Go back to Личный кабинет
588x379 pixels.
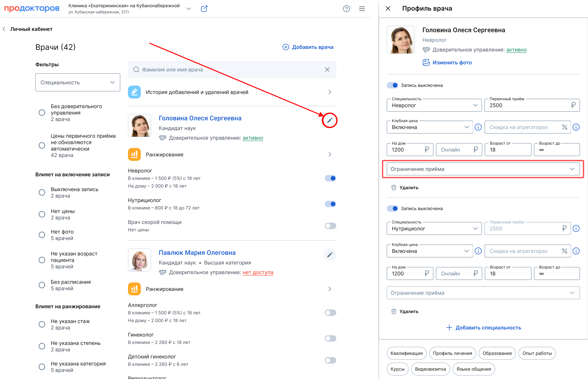tap(27, 29)
